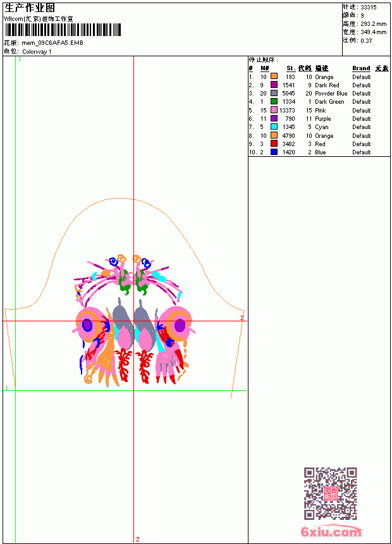Click the stitch count value 33315
Viewport: 392px width, 544px height.
369,8
